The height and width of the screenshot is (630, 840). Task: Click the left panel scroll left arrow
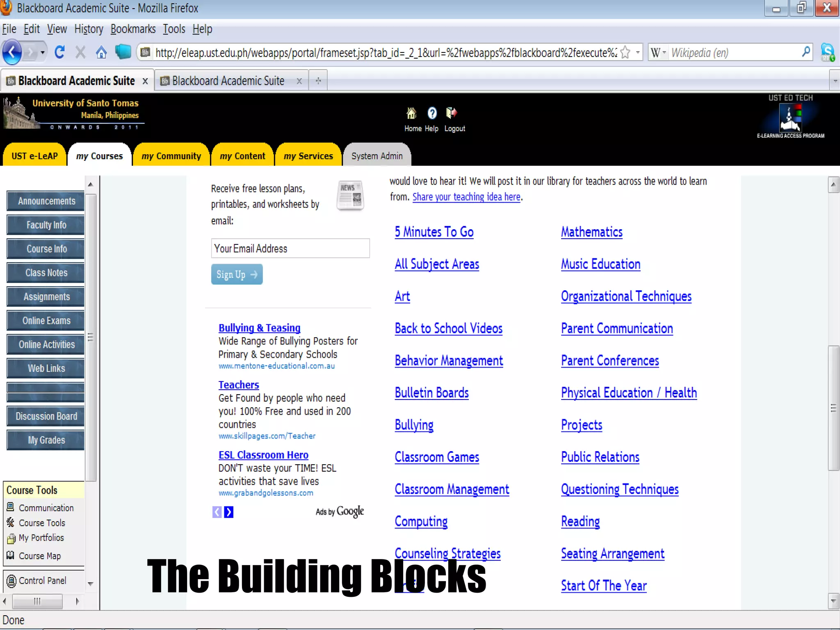coord(5,602)
